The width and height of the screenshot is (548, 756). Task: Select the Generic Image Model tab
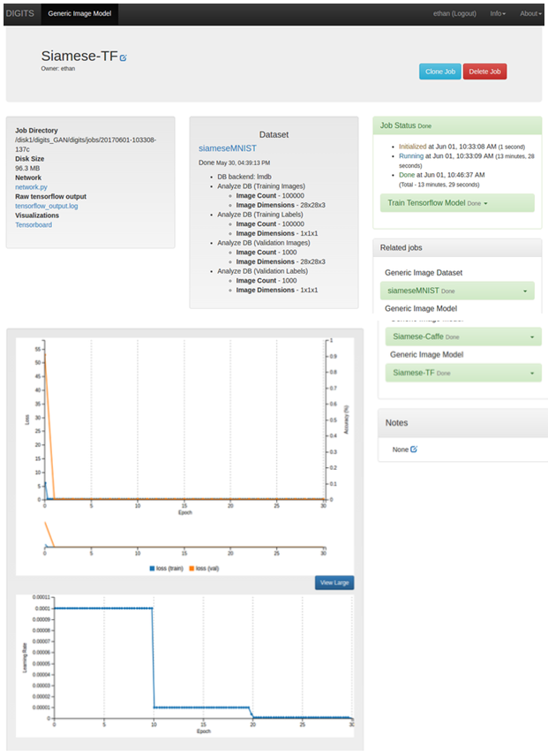(x=79, y=13)
